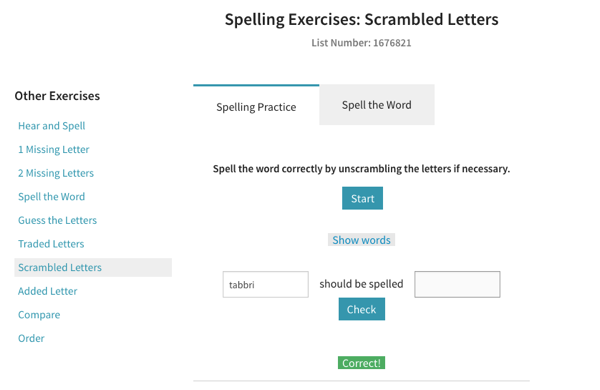Image resolution: width=600 pixels, height=390 pixels.
Task: Click the Show words toggle link
Action: click(361, 240)
